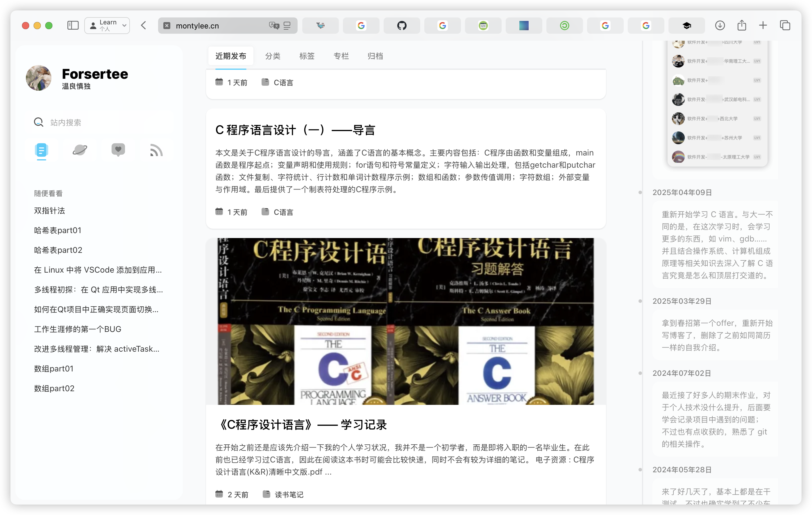Open 多线程初探 Qt article link
The image size is (812, 515).
point(99,290)
